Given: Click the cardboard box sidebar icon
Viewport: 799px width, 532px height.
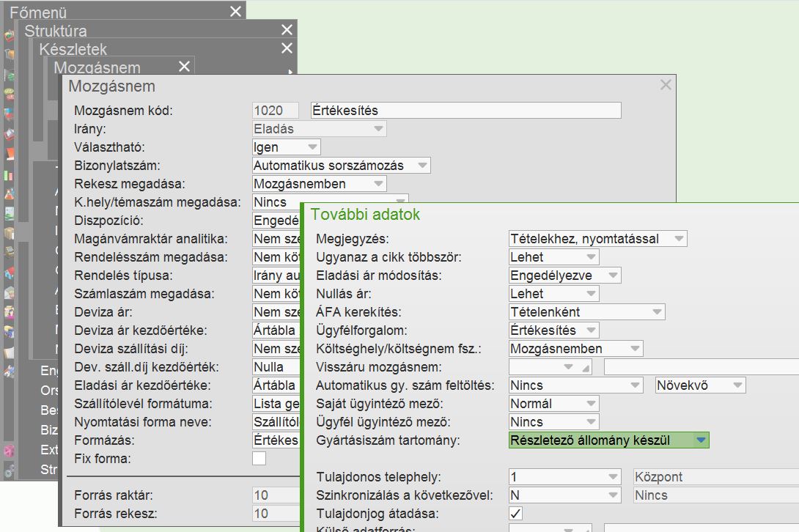Looking at the screenshot, I should pyautogui.click(x=9, y=233).
